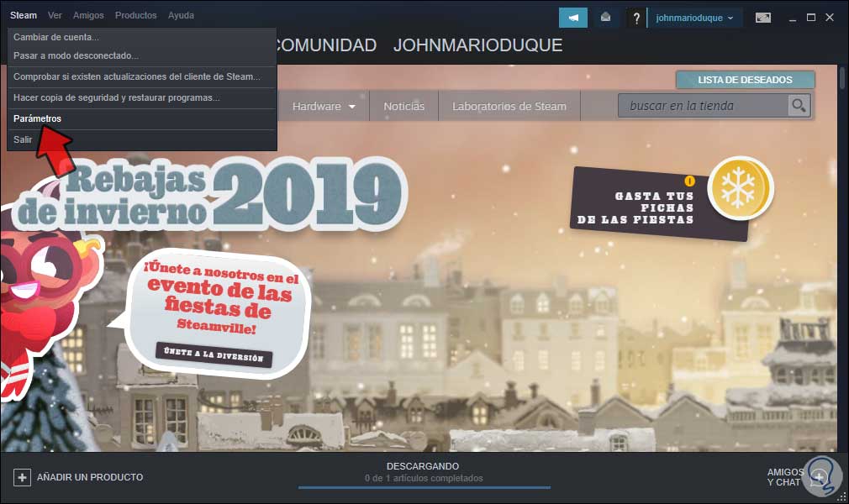Image resolution: width=849 pixels, height=504 pixels.
Task: Open the Steam menu
Action: (x=24, y=15)
